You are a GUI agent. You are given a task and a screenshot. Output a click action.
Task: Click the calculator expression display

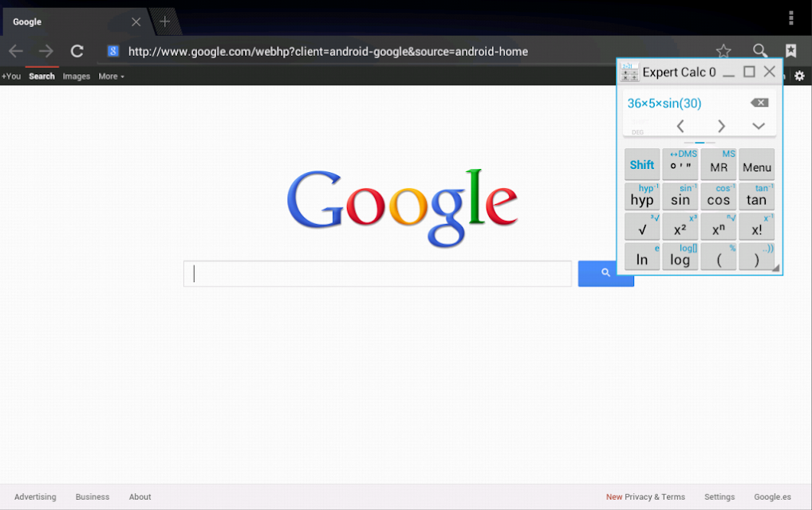click(x=664, y=103)
